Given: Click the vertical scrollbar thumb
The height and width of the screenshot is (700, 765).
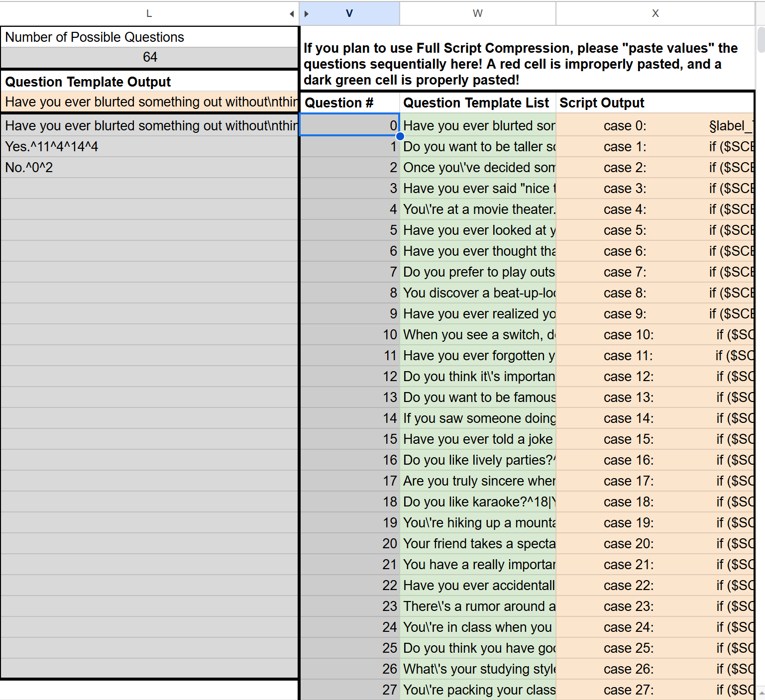Looking at the screenshot, I should pos(761,40).
